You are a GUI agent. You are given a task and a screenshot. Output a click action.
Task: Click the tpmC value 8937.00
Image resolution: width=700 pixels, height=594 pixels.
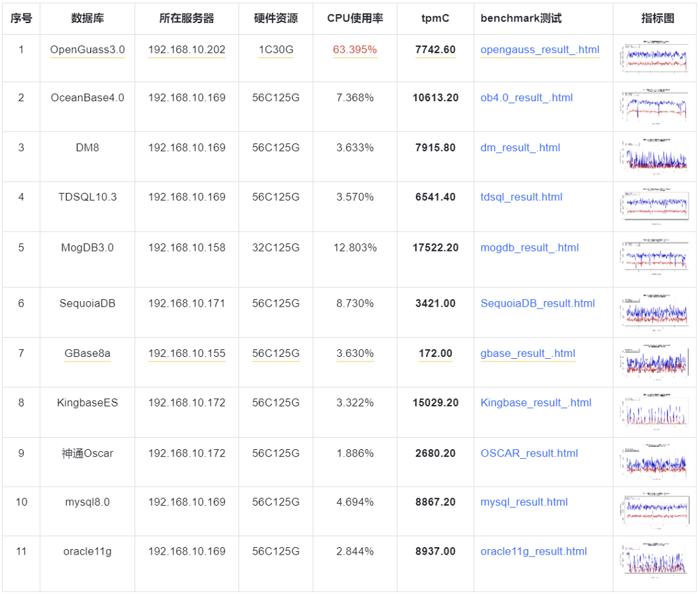(x=435, y=552)
